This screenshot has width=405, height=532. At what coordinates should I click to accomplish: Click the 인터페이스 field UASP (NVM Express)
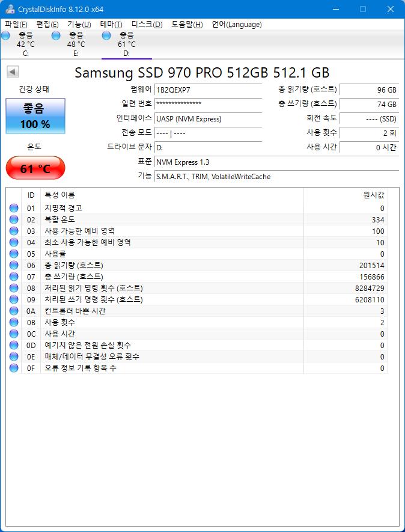[x=209, y=118]
